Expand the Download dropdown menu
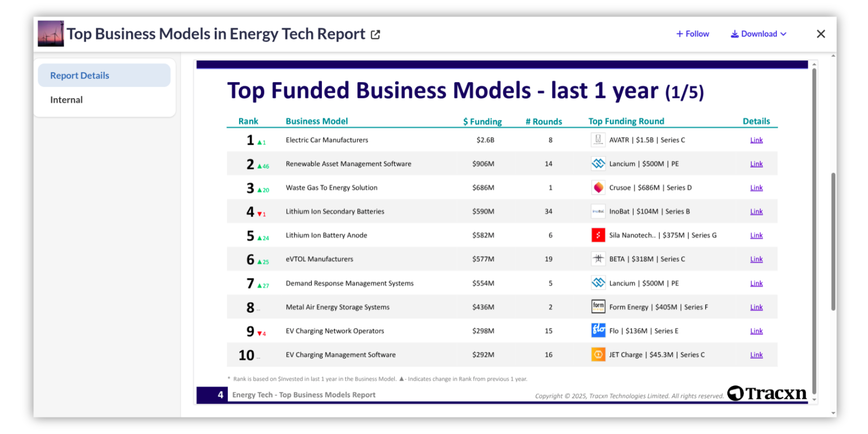This screenshot has width=868, height=434. click(x=759, y=34)
